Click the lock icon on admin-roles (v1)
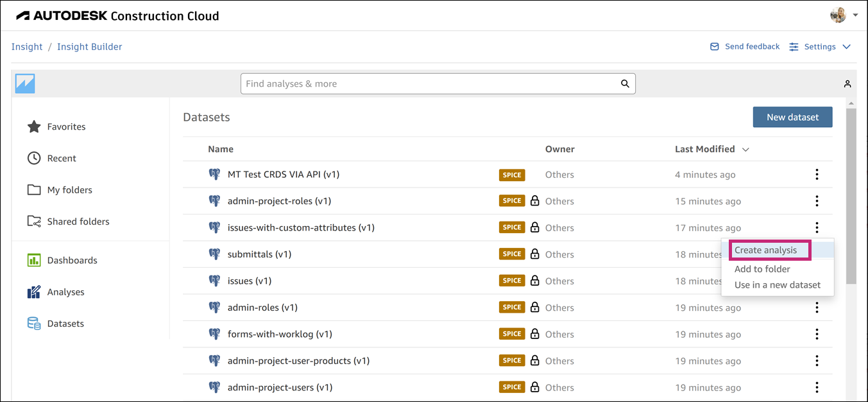Viewport: 868px width, 402px height. click(535, 307)
